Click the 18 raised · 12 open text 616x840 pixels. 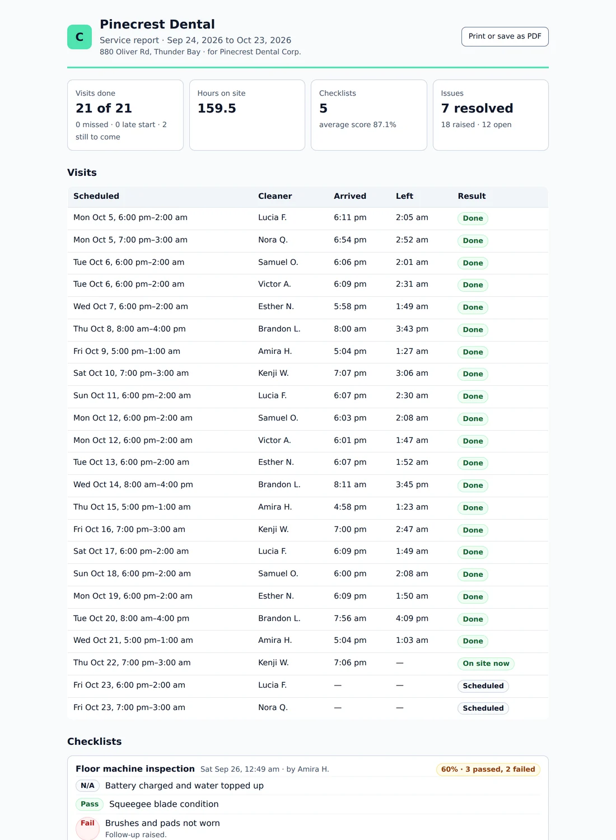[476, 124]
